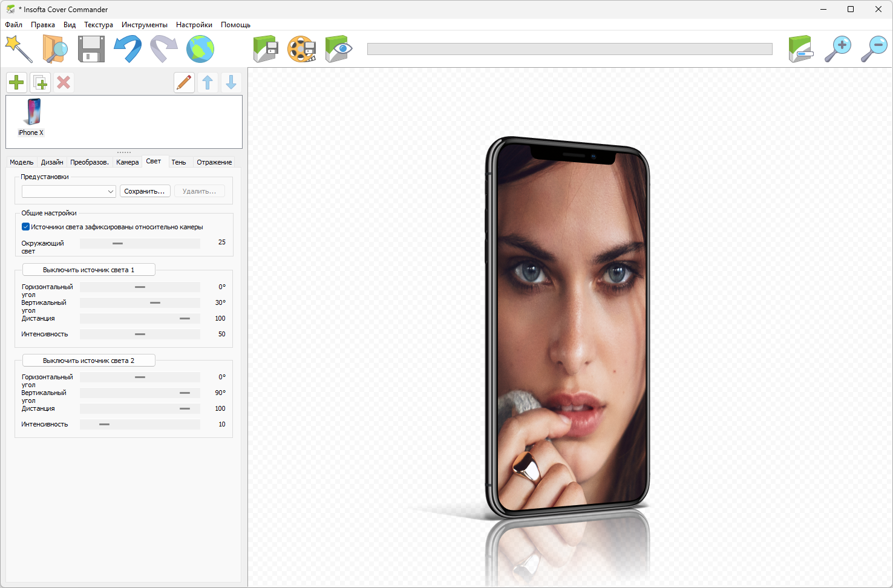The image size is (893, 588).
Task: Add new model with green plus
Action: (17, 82)
